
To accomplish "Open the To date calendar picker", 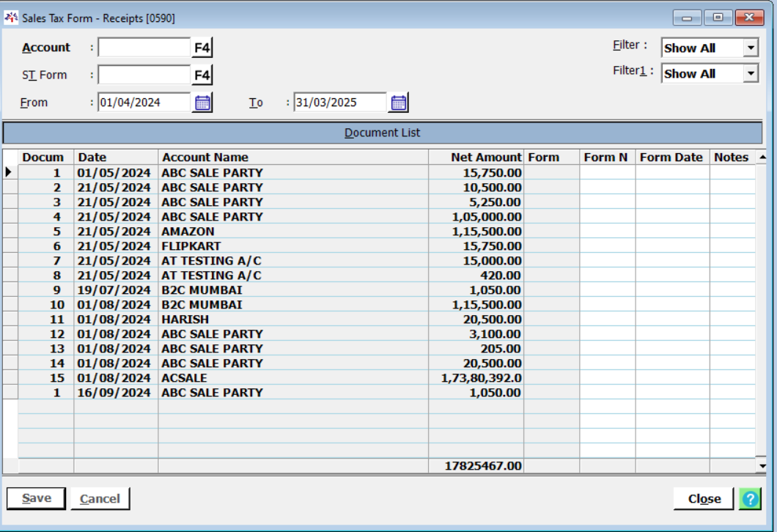I will [398, 103].
